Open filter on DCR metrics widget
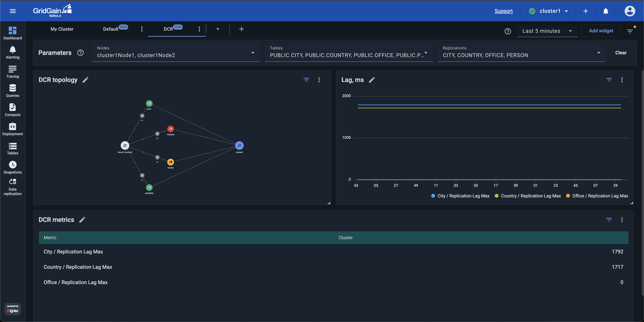The height and width of the screenshot is (322, 644). click(x=609, y=220)
